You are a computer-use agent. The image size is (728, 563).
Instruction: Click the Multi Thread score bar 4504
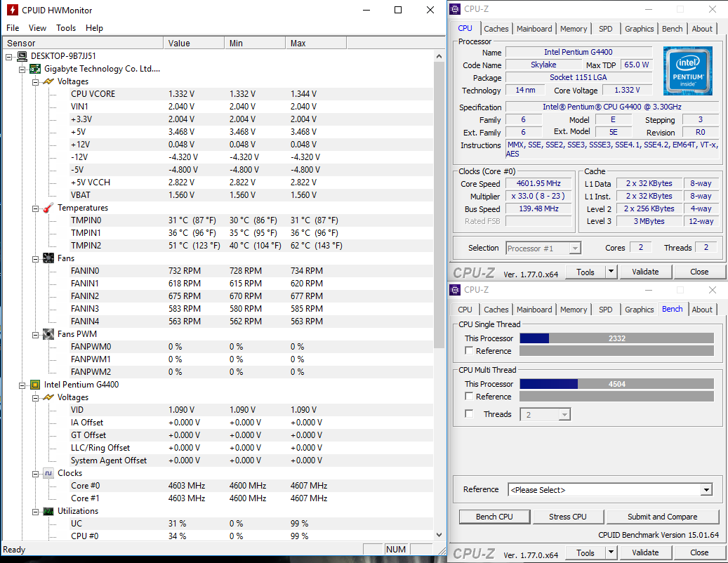616,384
